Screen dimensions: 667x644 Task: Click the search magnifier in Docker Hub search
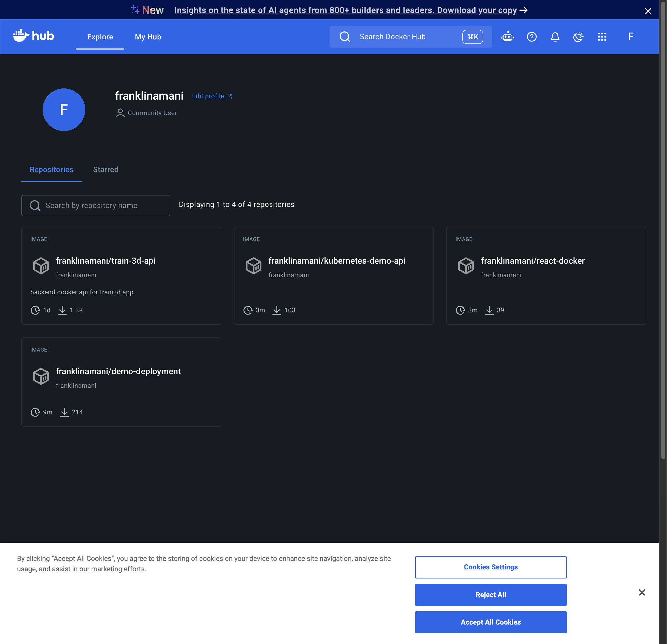click(345, 36)
